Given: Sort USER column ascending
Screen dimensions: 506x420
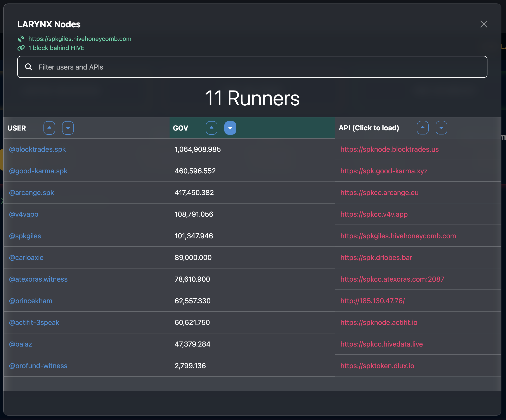Looking at the screenshot, I should click(x=49, y=128).
